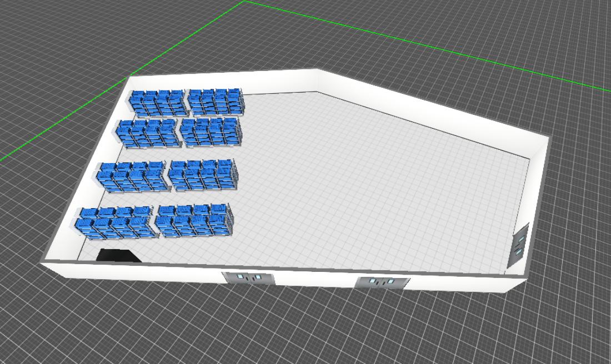The width and height of the screenshot is (611, 364).
Task: Click the second-row left rack cluster
Action: [x=149, y=133]
